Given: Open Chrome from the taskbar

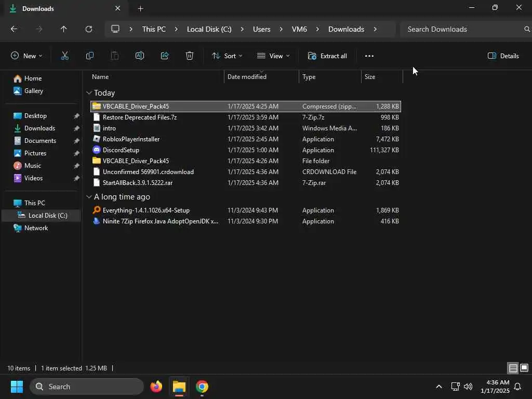Looking at the screenshot, I should click(202, 387).
